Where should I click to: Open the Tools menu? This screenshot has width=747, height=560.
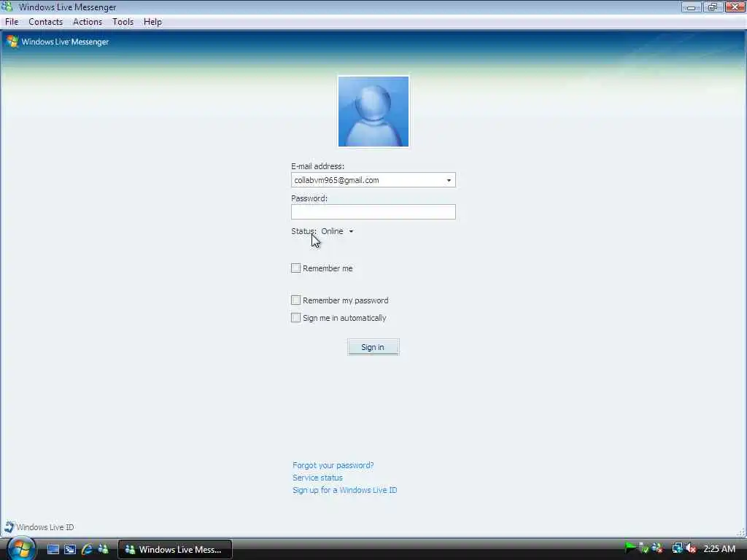coord(123,22)
